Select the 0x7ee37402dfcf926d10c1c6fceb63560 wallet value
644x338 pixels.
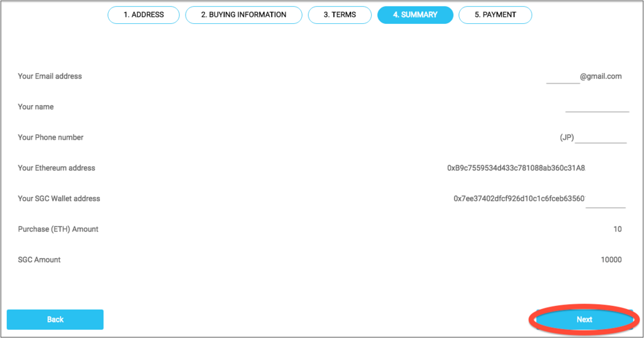(519, 199)
